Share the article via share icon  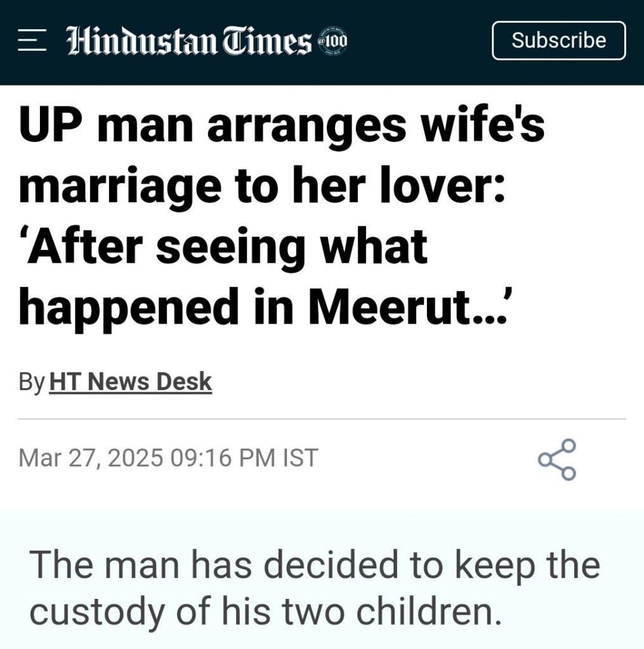point(557,459)
